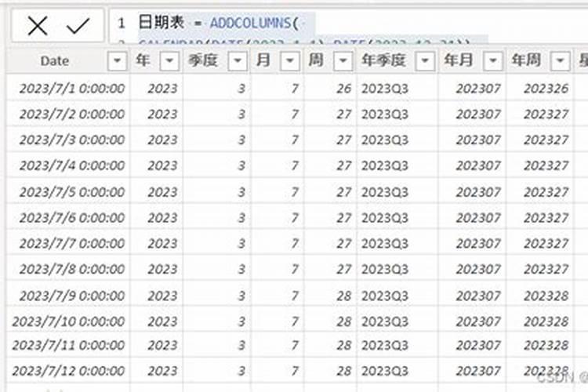Open the 月 column filter dropdown
Screen dimensions: 588x392
290,60
